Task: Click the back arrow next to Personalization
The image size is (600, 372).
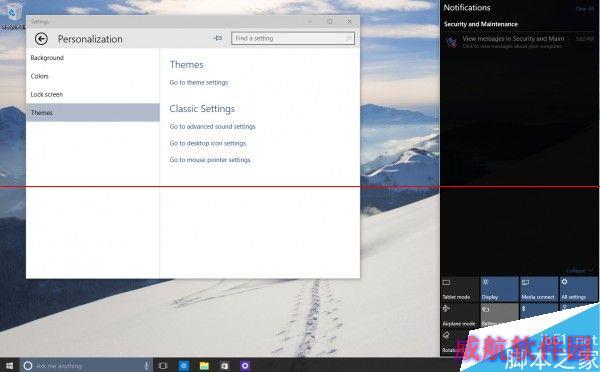Action: click(x=41, y=39)
